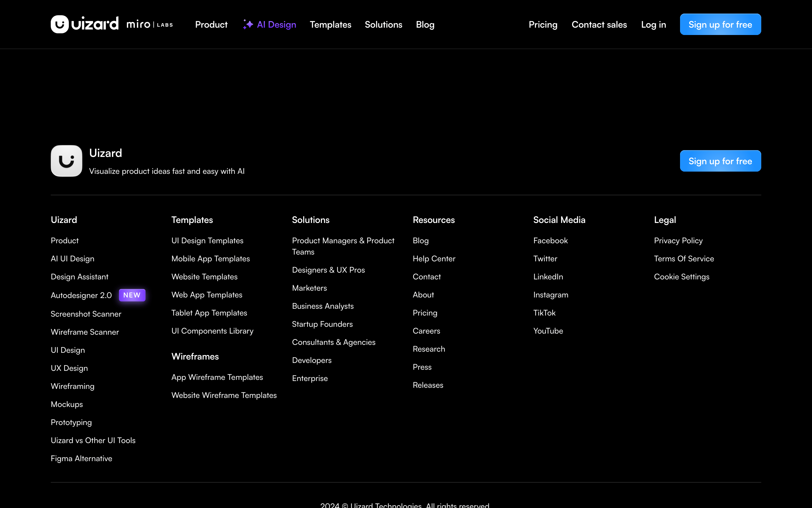This screenshot has width=812, height=508.
Task: Open the Privacy Policy link
Action: point(678,240)
